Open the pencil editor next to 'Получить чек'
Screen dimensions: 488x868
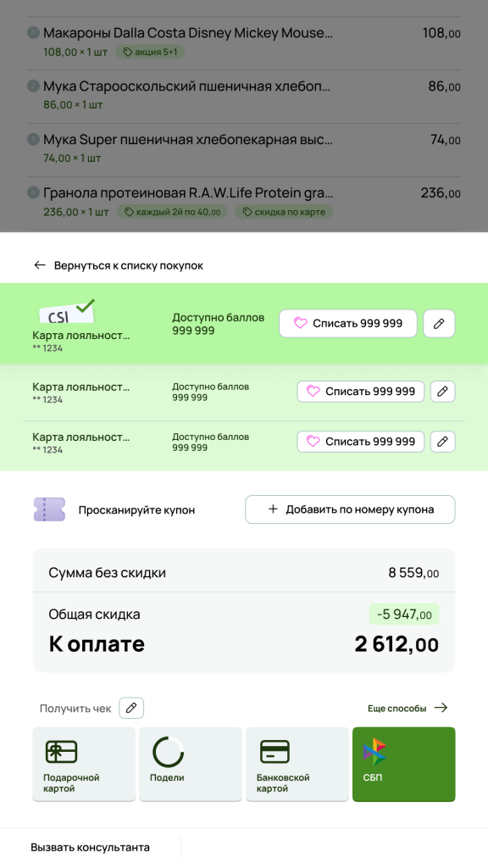point(131,707)
